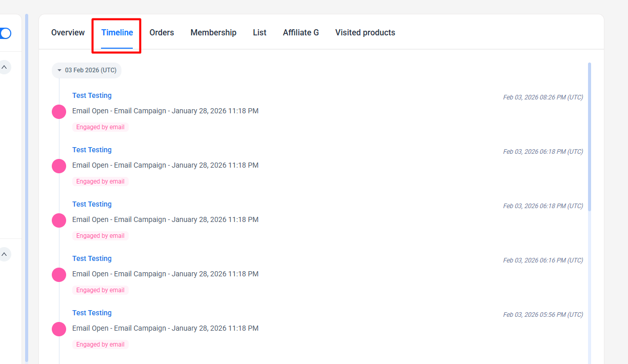The width and height of the screenshot is (628, 364).
Task: Show the Visited products tab
Action: point(365,33)
